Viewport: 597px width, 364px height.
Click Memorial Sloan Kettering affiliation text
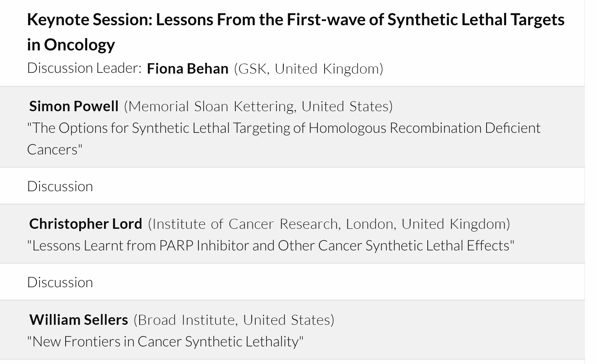212,106
